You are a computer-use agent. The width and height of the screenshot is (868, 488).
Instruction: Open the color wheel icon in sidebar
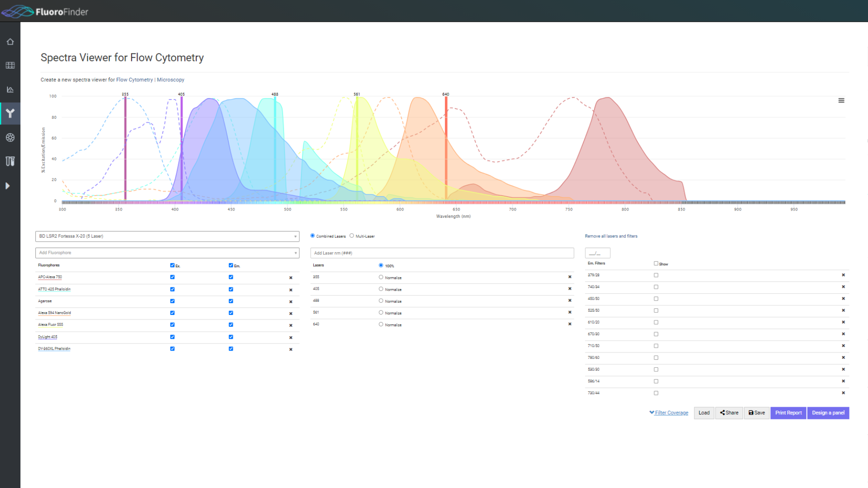pos(10,138)
